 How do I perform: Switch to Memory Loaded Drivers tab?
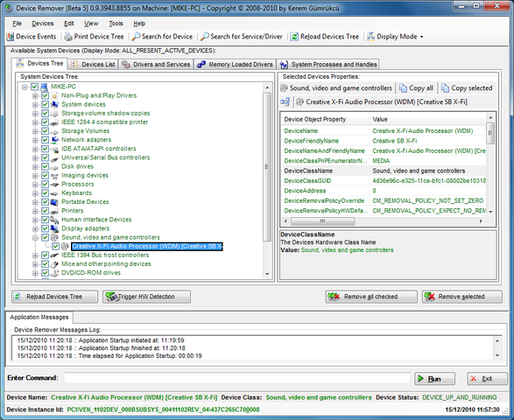(235, 65)
